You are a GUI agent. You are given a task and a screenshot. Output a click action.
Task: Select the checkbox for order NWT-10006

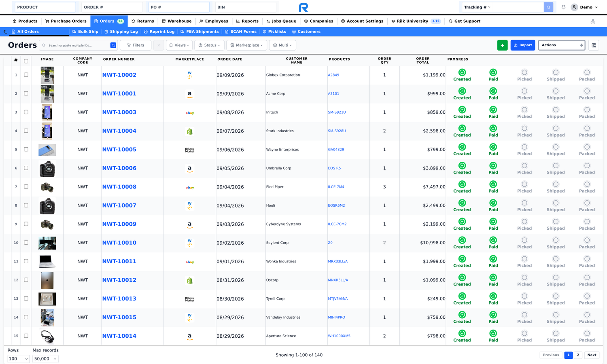pyautogui.click(x=26, y=168)
